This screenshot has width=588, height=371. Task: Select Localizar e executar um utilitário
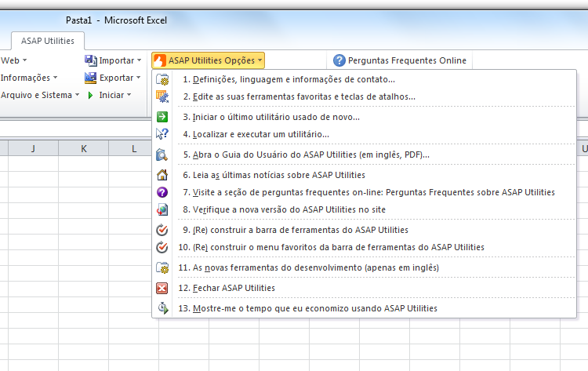(364, 134)
